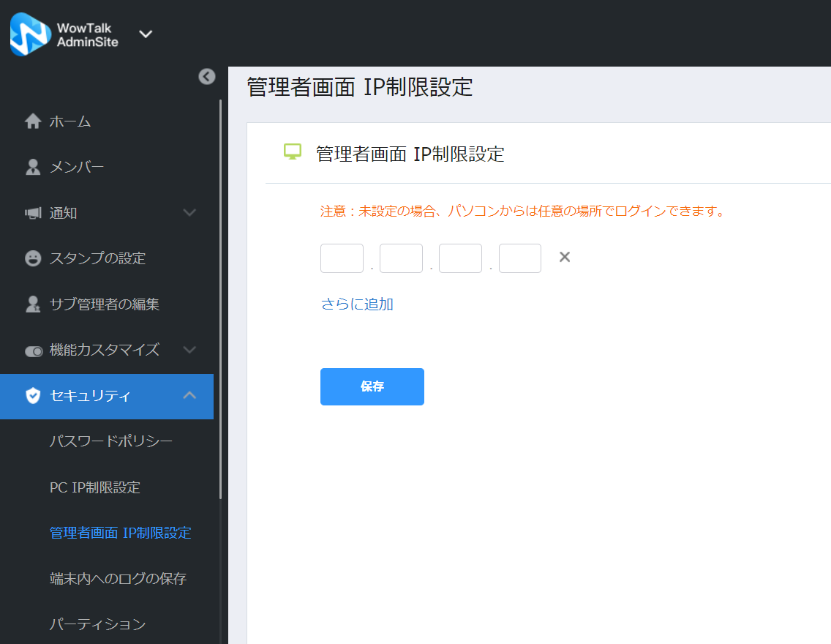
Task: Remove the IP address row with X
Action: tap(565, 257)
